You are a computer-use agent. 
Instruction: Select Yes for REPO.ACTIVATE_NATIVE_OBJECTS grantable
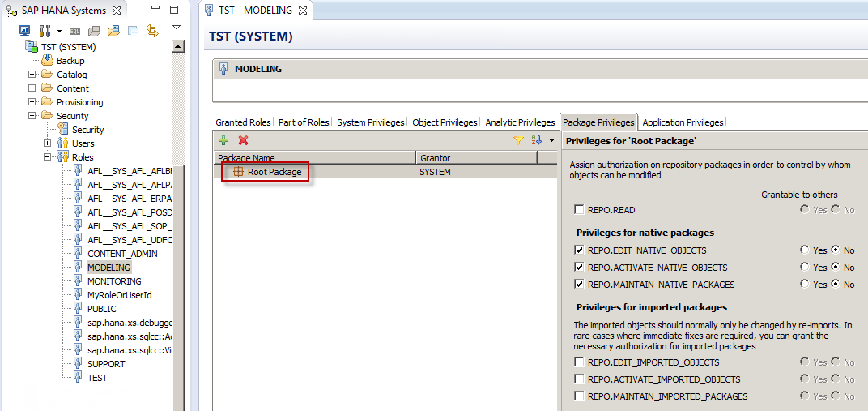(804, 267)
